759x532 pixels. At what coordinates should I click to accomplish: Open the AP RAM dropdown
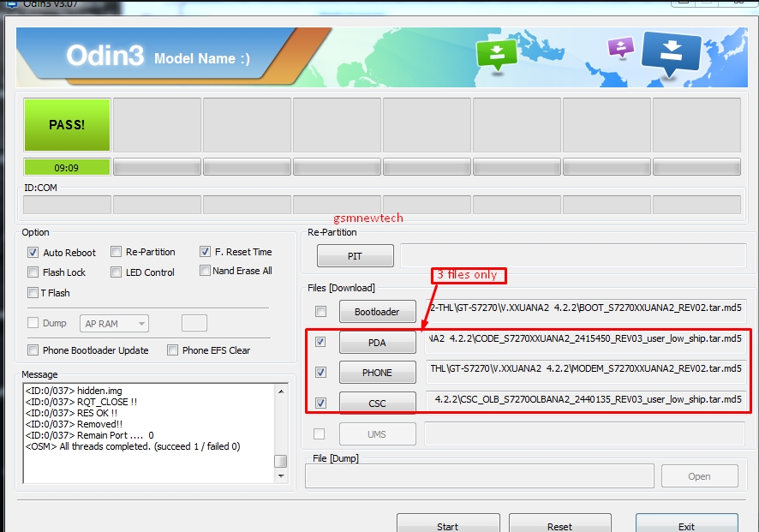114,323
